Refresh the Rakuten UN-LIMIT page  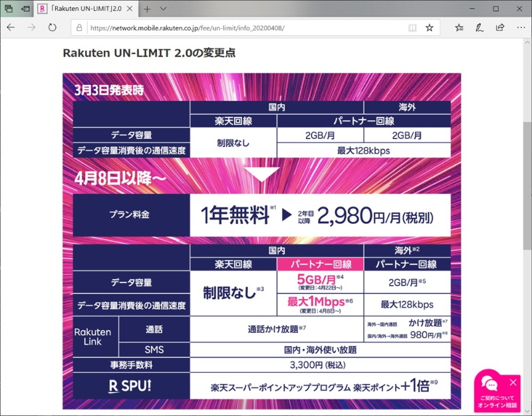(x=51, y=28)
